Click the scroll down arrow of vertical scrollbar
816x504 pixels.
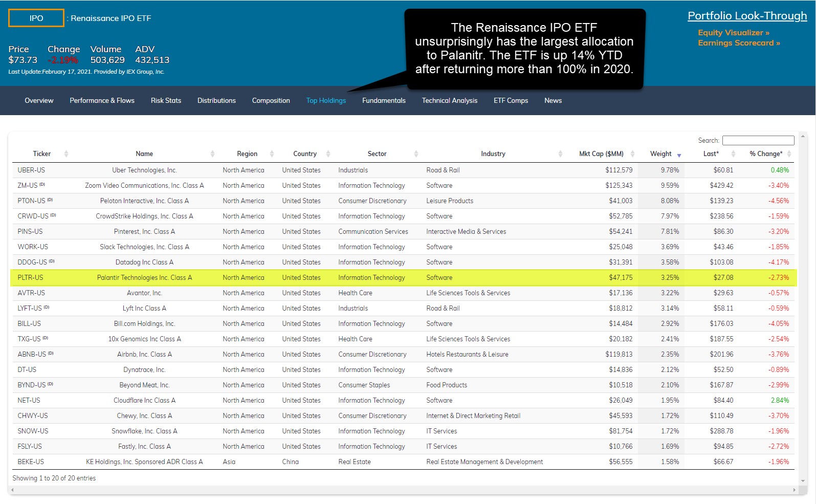click(x=803, y=481)
